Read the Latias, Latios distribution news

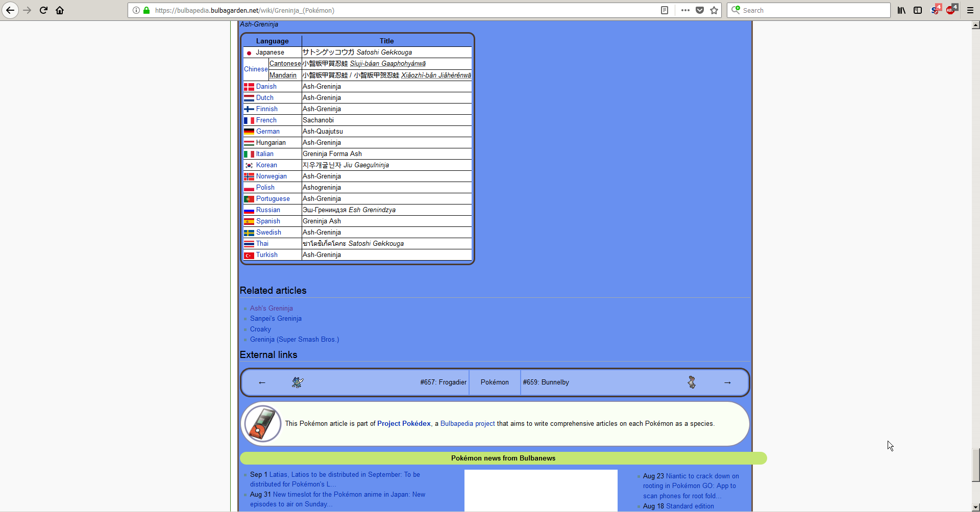(x=335, y=479)
